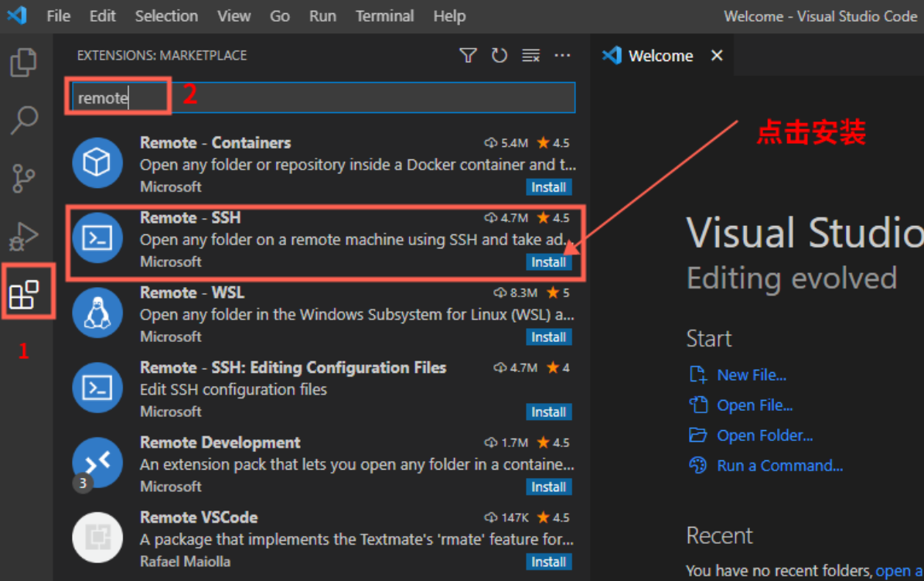Click the Open Folder icon on Welcome page

[697, 435]
